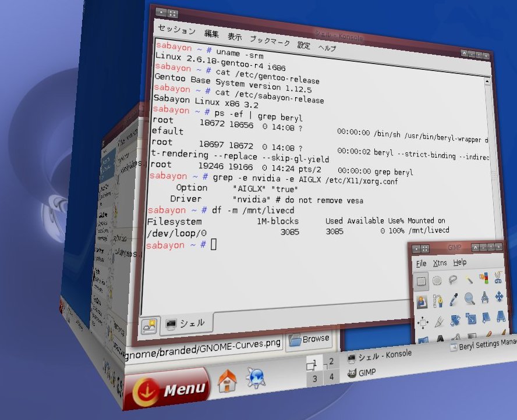The height and width of the screenshot is (420, 517).
Task: Select the Rotate tool in GIMP
Action: click(455, 320)
